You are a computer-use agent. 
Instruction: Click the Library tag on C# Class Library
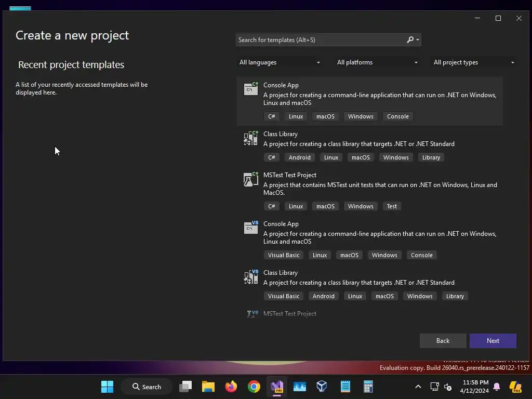click(x=431, y=157)
